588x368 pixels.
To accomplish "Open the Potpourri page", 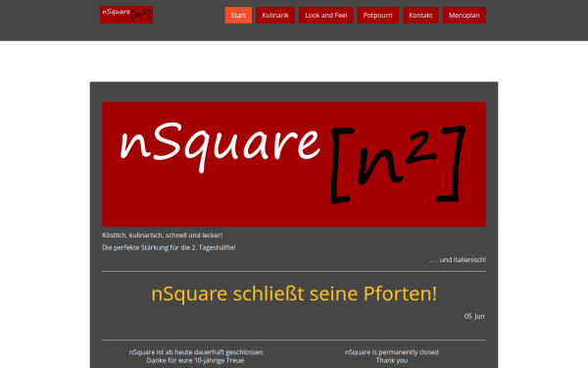I will (x=377, y=16).
